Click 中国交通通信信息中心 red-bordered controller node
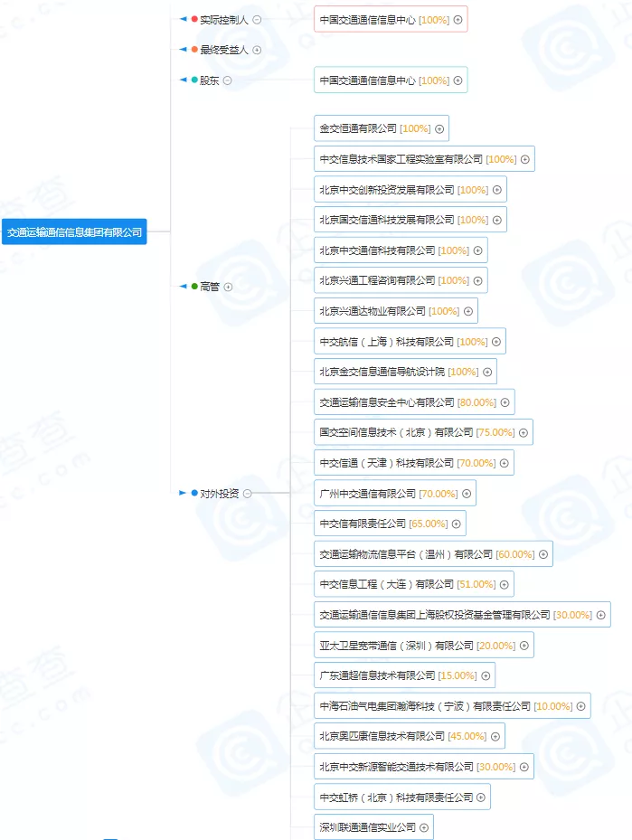 coord(391,19)
